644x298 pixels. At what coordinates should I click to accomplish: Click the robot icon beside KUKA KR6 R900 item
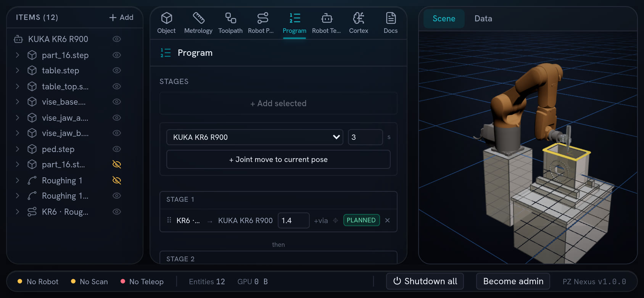18,39
